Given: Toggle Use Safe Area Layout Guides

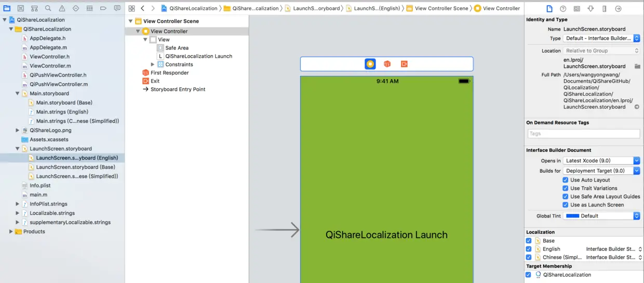Looking at the screenshot, I should coord(566,197).
